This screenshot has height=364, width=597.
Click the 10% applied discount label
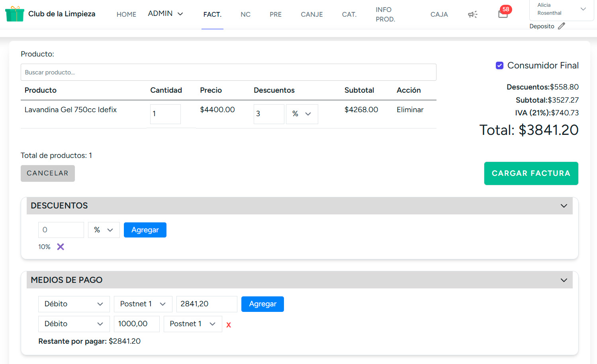[44, 247]
